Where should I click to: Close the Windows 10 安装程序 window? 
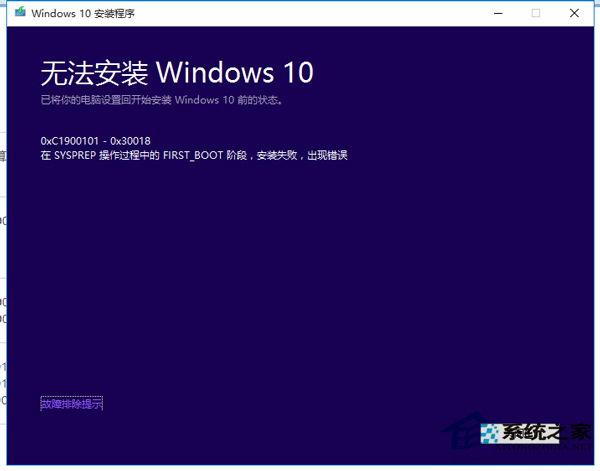click(574, 13)
